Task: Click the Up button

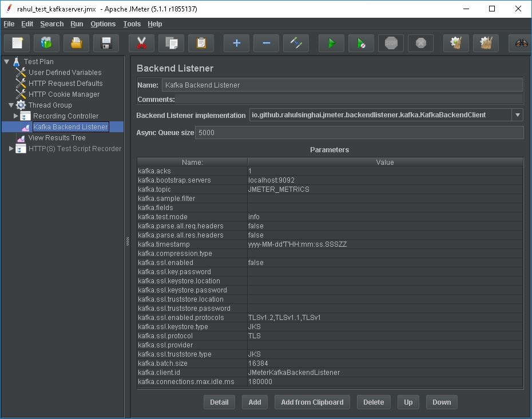Action: point(408,402)
